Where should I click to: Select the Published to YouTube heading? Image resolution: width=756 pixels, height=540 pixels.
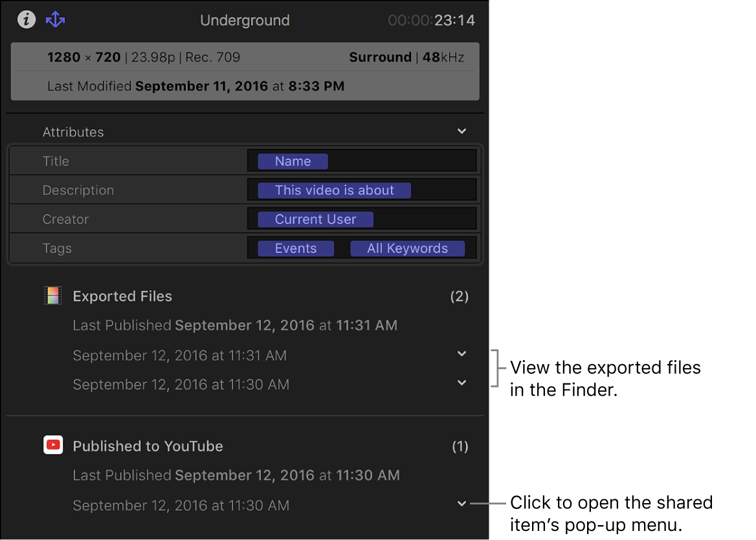point(148,446)
